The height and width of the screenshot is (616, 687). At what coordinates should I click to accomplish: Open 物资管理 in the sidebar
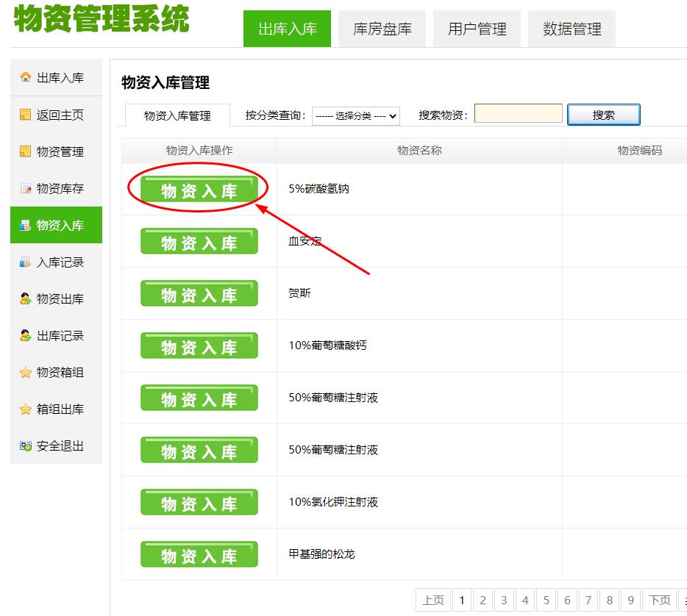pyautogui.click(x=56, y=151)
